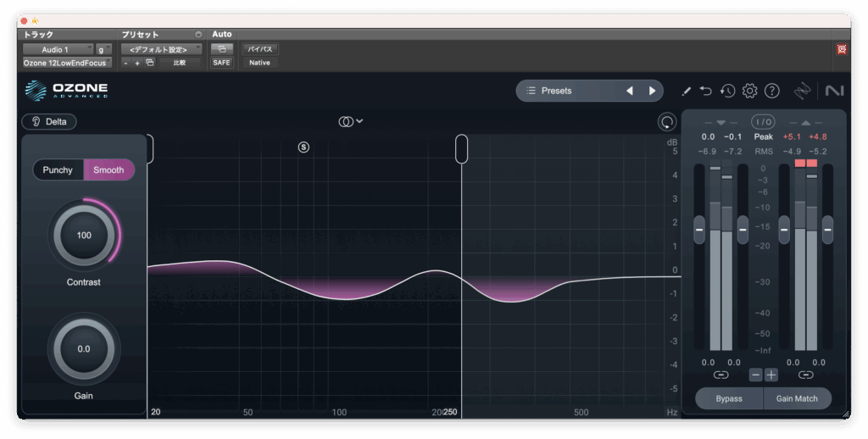Screen dimensions: 868x439
Task: Open the Ozone settings gear
Action: 749,91
